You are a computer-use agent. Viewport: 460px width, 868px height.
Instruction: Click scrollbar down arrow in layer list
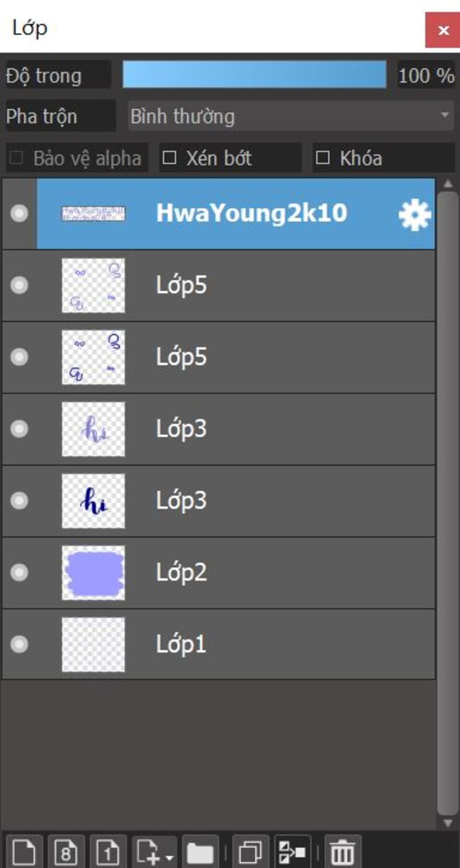448,823
